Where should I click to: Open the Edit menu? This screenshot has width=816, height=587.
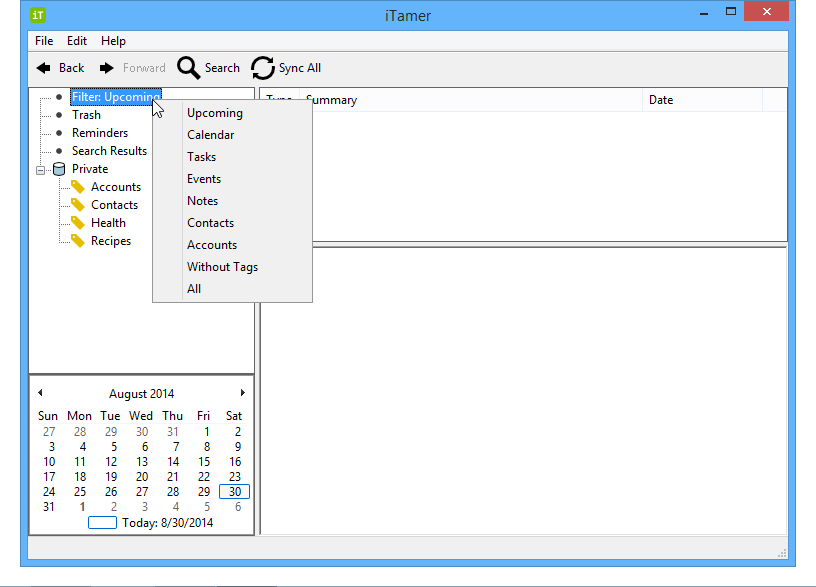pos(76,41)
